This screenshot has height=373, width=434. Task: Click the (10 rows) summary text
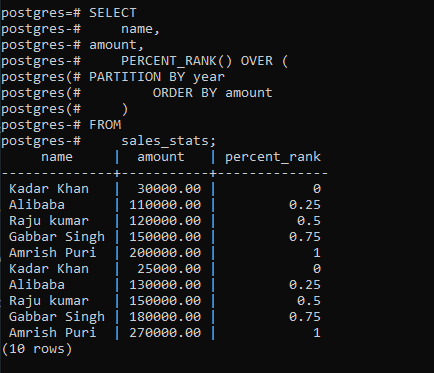point(37,349)
